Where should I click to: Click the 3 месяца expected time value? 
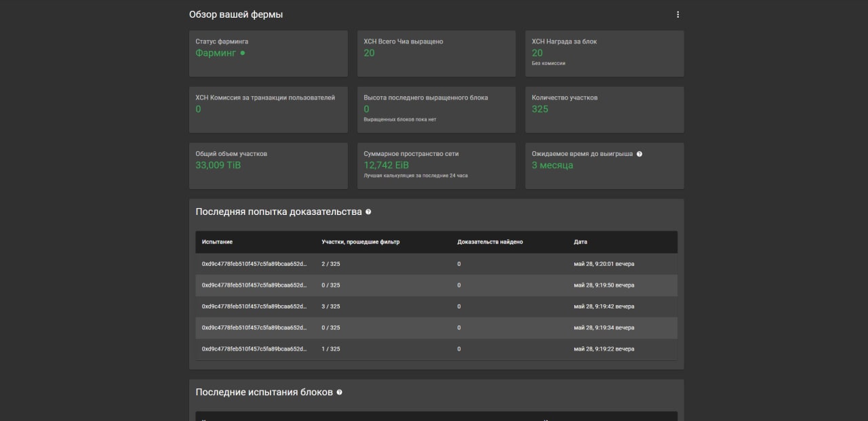552,165
